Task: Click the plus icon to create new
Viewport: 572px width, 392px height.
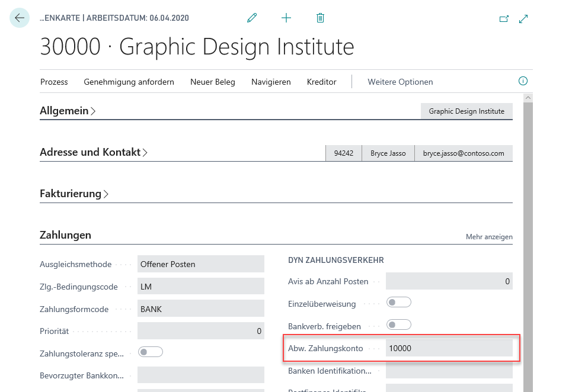Action: pos(286,18)
